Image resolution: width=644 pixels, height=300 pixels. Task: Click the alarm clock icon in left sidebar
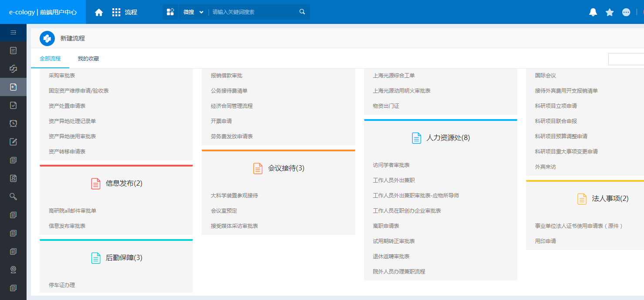pos(13,123)
